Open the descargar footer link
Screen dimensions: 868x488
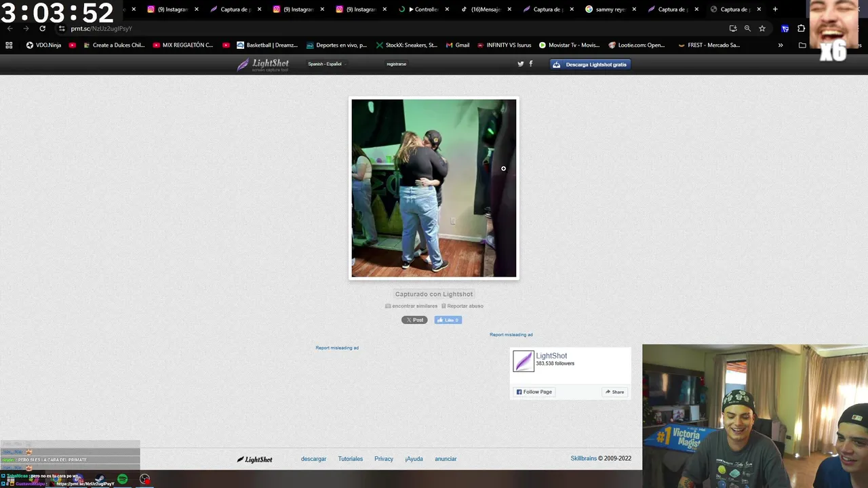(x=313, y=459)
